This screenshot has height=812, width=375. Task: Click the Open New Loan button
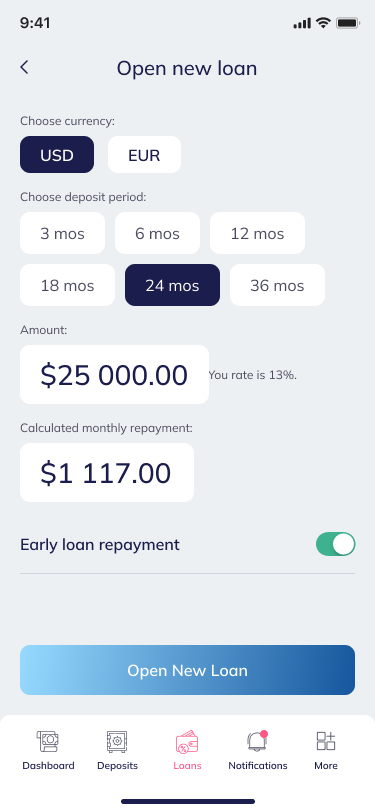[188, 670]
